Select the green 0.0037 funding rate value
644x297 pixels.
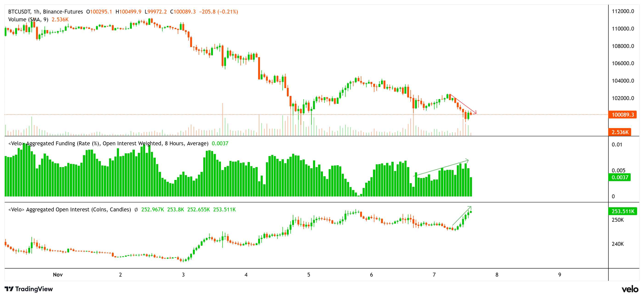pos(220,144)
